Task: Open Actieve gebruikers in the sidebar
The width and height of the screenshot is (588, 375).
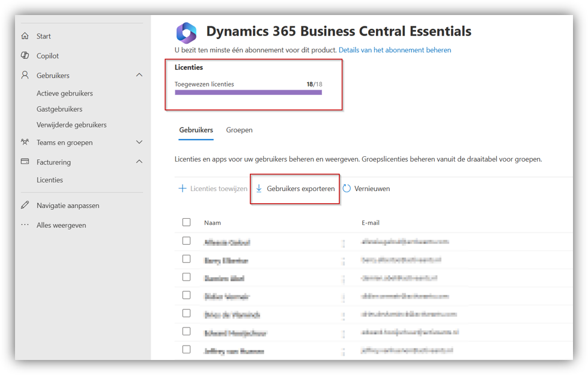Action: point(64,93)
